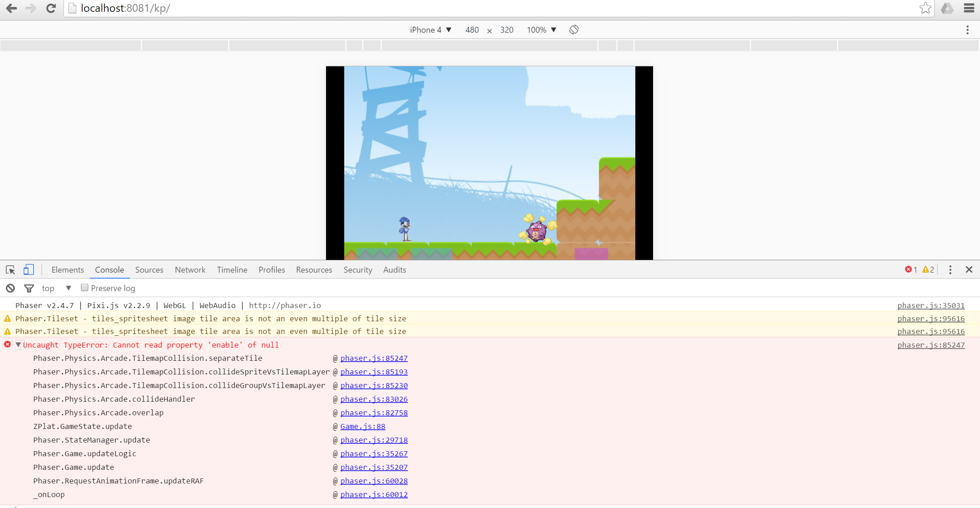
Task: Close the DevTools panel
Action: 969,269
